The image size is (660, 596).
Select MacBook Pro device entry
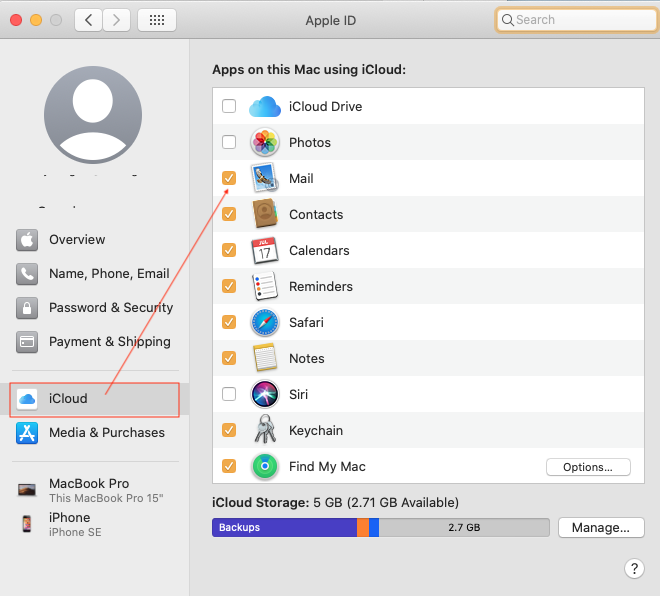tap(95, 490)
